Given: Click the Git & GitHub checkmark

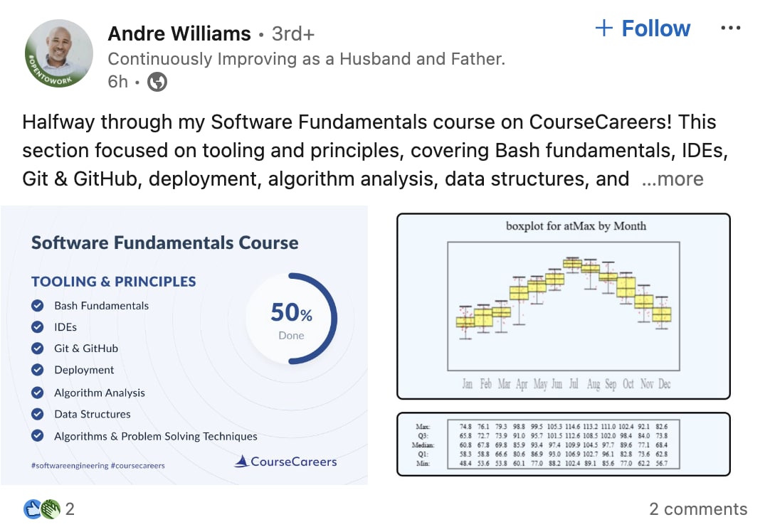Looking at the screenshot, I should click(x=37, y=348).
